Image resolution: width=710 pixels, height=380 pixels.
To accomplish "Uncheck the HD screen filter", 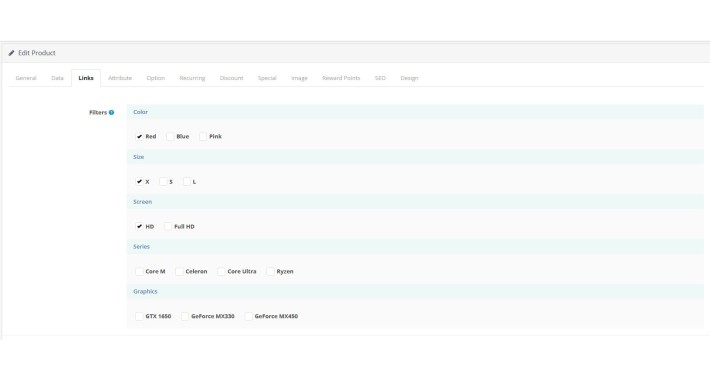I will [139, 226].
